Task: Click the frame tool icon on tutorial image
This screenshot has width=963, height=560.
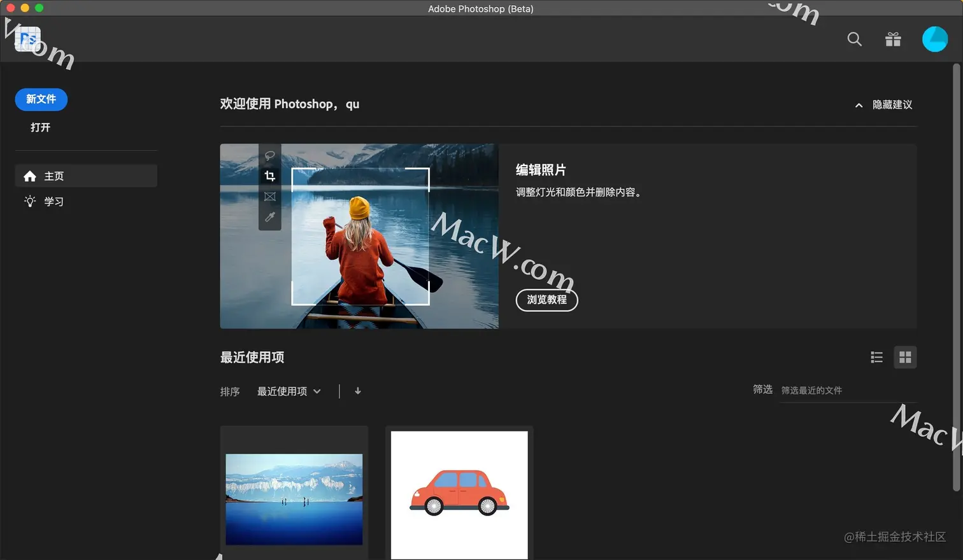Action: 270,197
